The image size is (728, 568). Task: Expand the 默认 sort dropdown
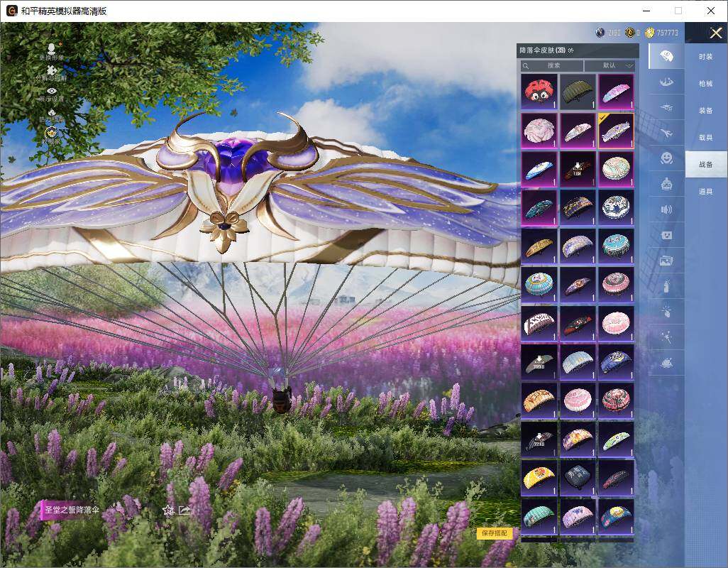pos(610,65)
